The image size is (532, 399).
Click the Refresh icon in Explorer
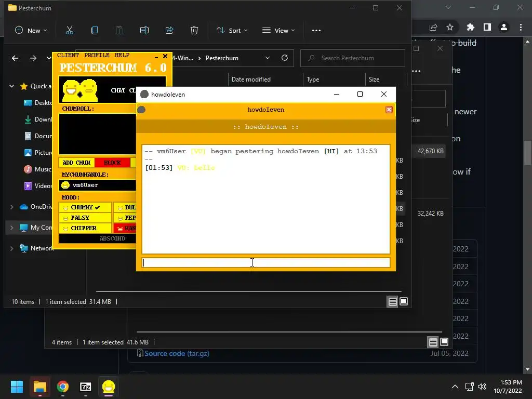point(285,58)
